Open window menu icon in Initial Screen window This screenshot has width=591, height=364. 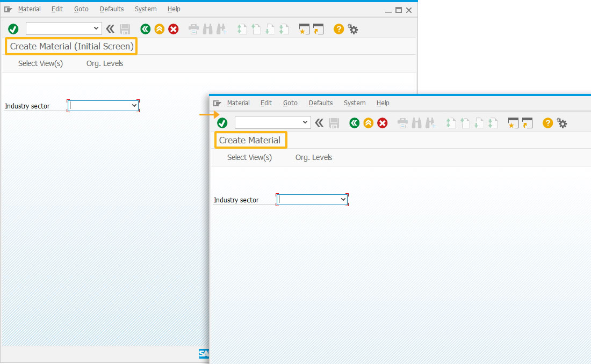[8, 9]
